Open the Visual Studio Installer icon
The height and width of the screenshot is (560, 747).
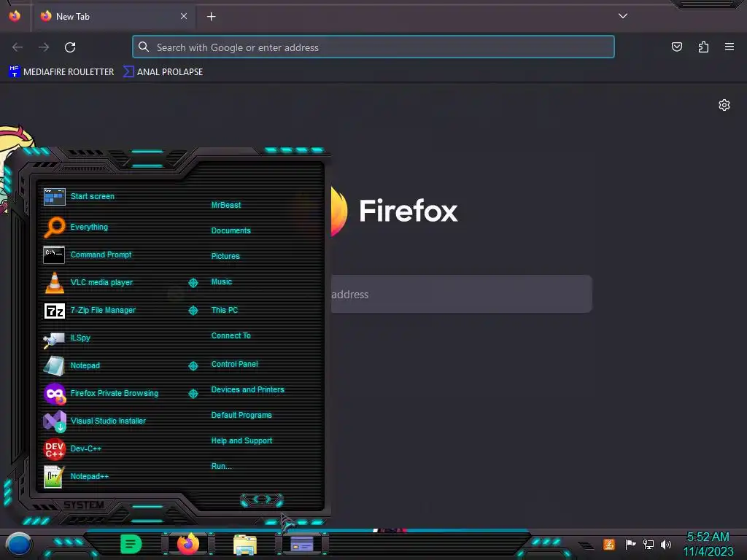[x=54, y=421]
